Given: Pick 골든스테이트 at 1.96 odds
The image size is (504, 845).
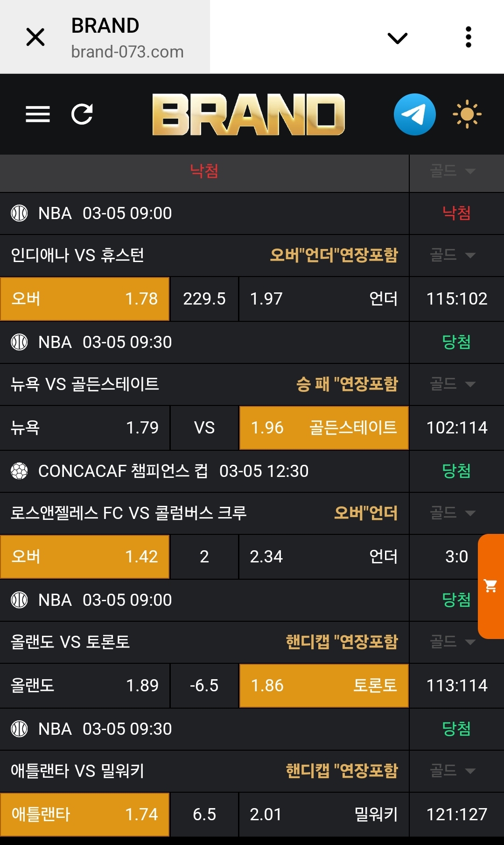Looking at the screenshot, I should tap(324, 428).
